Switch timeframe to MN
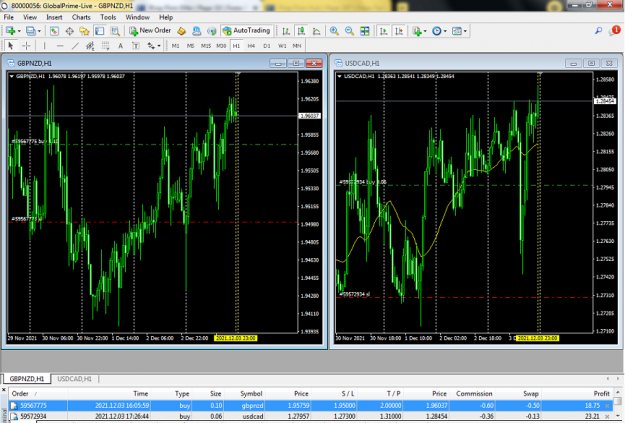The width and height of the screenshot is (625, 423). click(x=297, y=46)
